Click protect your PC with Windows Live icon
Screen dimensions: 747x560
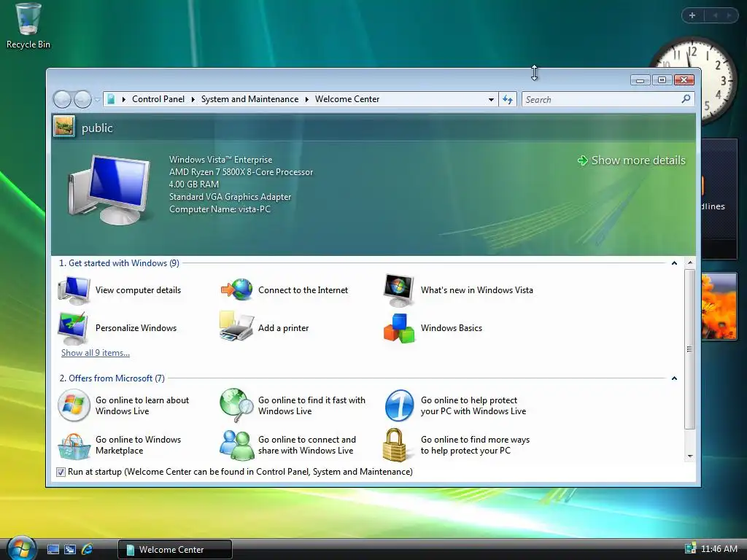[399, 405]
